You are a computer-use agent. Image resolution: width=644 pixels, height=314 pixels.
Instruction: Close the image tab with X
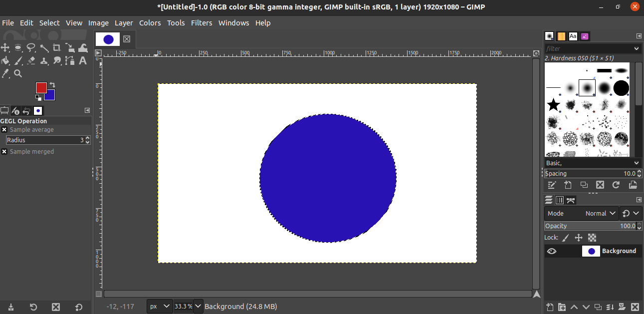(127, 39)
